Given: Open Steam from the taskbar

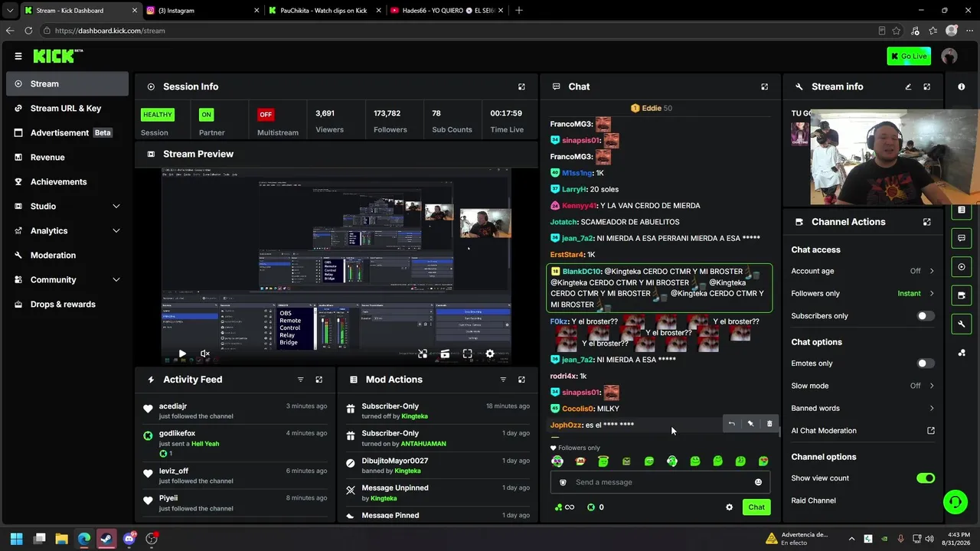Looking at the screenshot, I should [x=106, y=539].
